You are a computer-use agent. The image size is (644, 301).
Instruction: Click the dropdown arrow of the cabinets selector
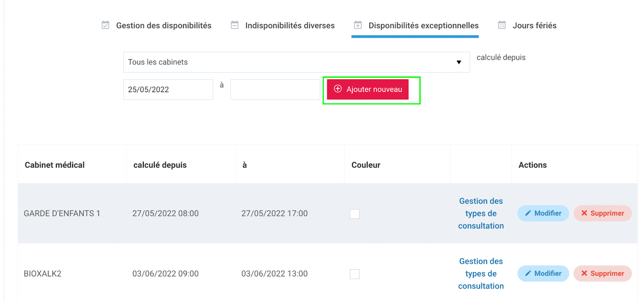(459, 62)
